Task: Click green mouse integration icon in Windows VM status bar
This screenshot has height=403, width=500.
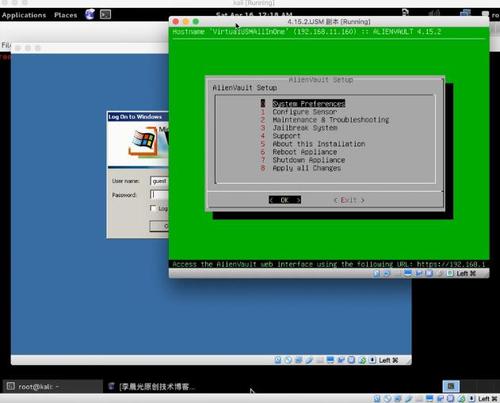Action: (362, 360)
